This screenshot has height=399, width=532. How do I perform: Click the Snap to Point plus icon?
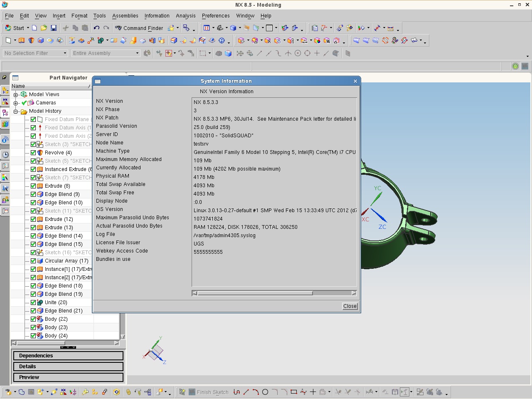317,53
